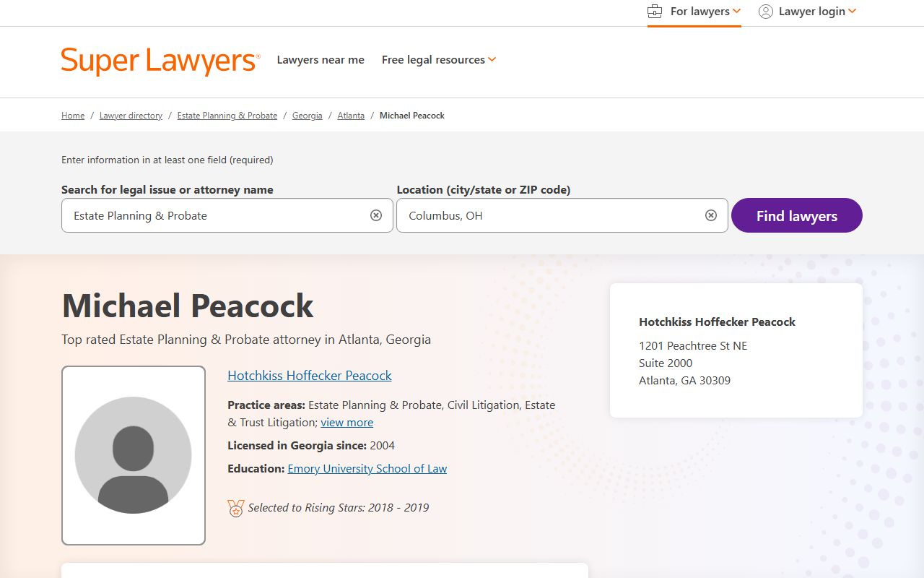Viewport: 924px width, 578px height.
Task: Click Michael Peacock's profile photo placeholder
Action: pos(134,455)
